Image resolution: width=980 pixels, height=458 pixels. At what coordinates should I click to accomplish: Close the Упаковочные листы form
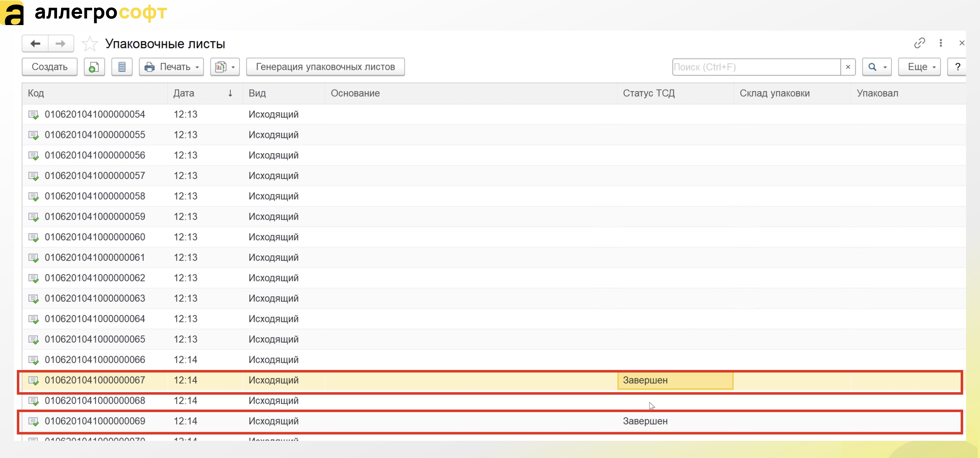coord(962,43)
